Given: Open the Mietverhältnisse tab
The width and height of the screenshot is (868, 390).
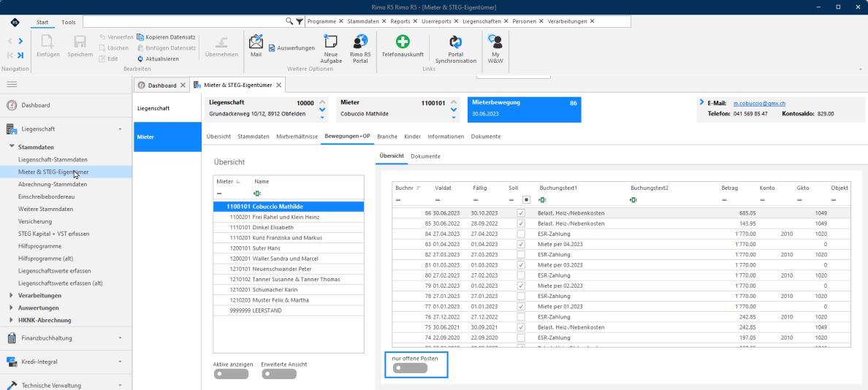Looking at the screenshot, I should pyautogui.click(x=297, y=136).
